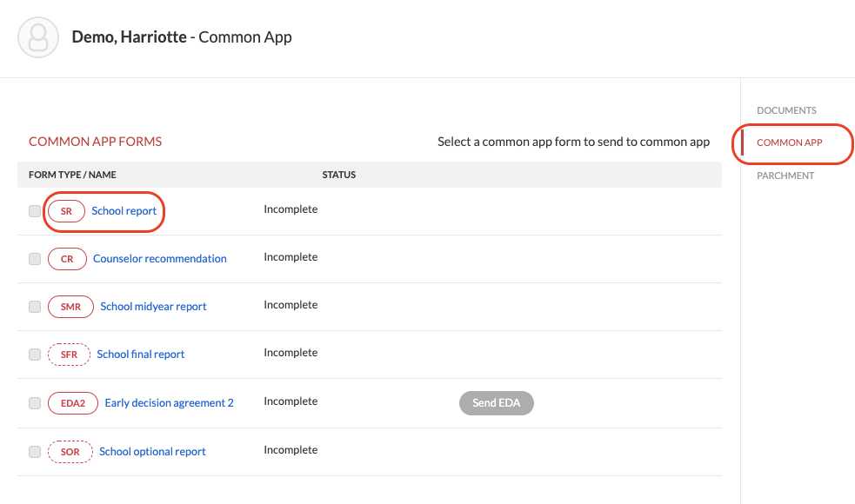This screenshot has height=504, width=855.
Task: Click the Status column header
Action: tap(338, 175)
